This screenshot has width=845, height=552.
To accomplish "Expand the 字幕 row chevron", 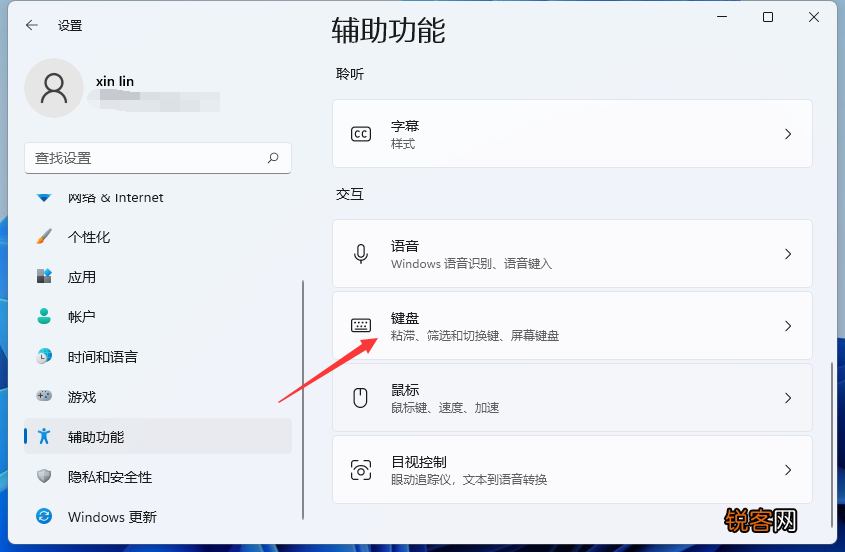I will [x=788, y=134].
